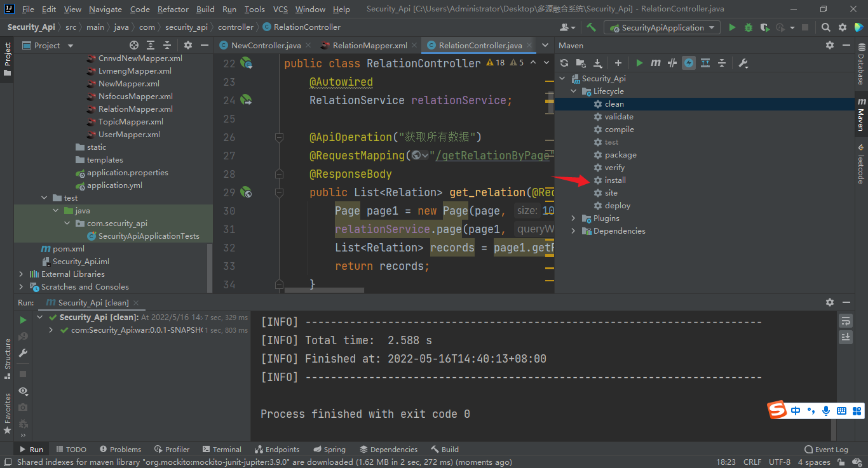
Task: Open IDE settings gear in top toolbar
Action: tap(843, 27)
